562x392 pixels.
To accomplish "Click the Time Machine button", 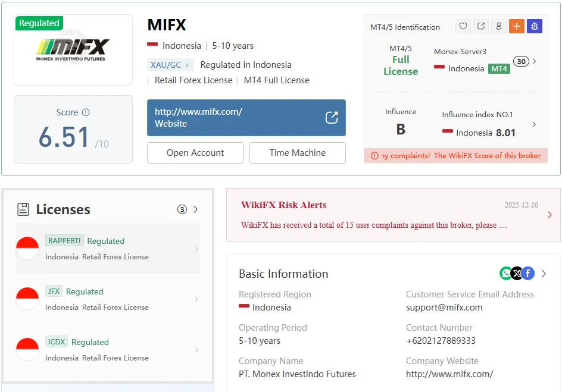I will (x=298, y=153).
